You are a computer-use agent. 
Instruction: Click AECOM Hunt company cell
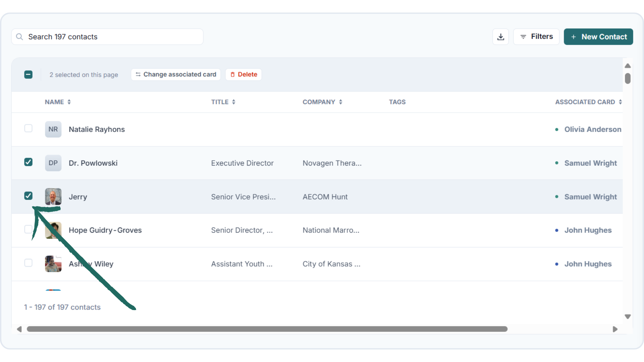[x=325, y=197]
